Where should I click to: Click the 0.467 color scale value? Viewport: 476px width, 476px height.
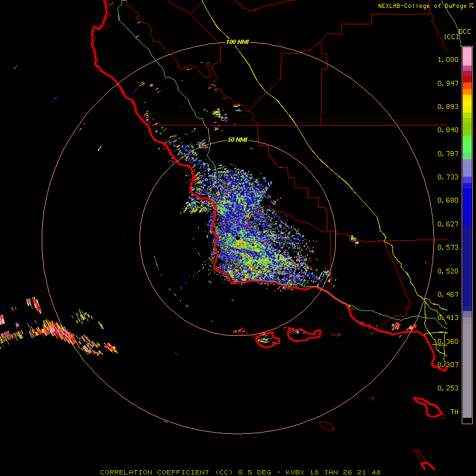tap(448, 295)
